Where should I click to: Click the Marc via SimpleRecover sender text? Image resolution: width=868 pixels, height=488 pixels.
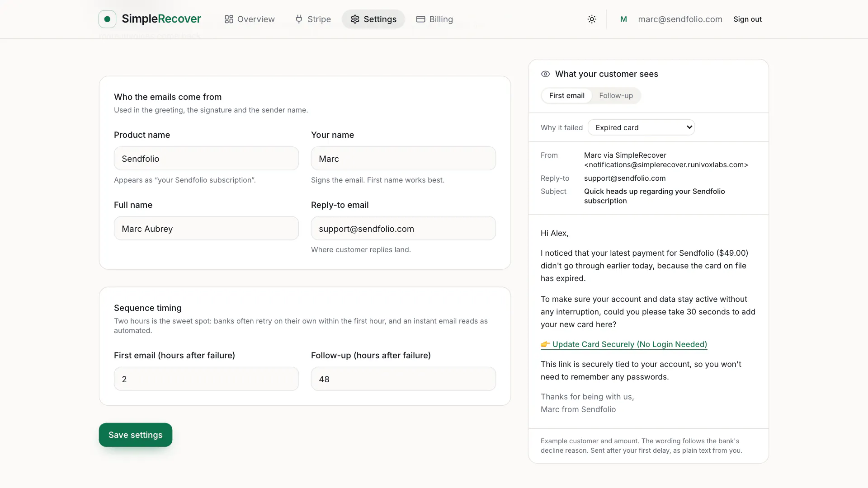(625, 155)
